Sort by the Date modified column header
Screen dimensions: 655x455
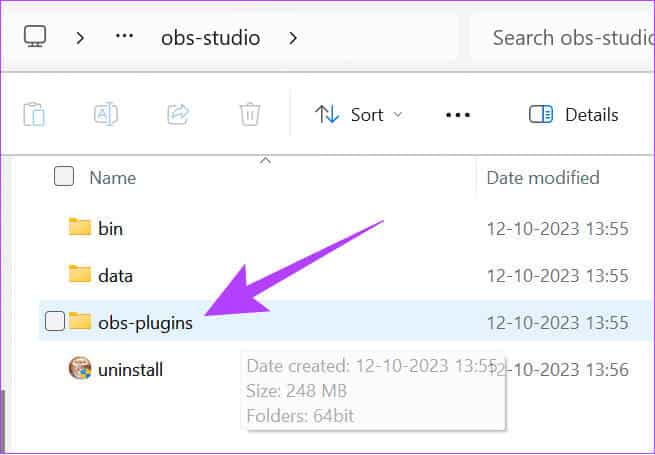(543, 178)
